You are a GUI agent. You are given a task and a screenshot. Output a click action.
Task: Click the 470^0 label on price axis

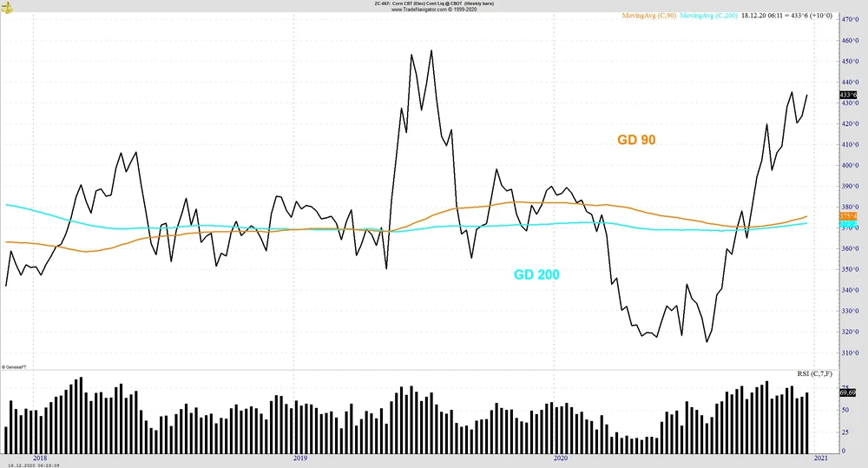click(849, 19)
